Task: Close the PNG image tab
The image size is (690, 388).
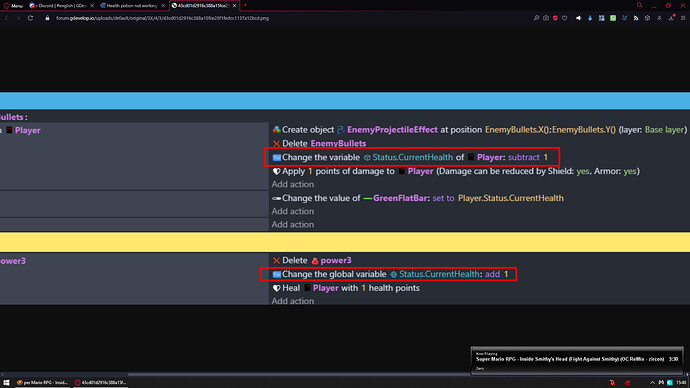Action: point(235,6)
